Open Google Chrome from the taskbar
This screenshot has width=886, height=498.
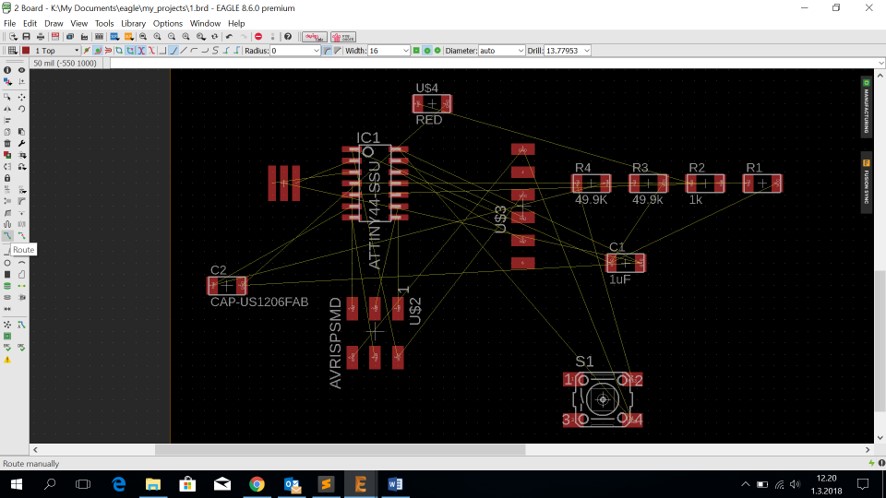coord(257,484)
